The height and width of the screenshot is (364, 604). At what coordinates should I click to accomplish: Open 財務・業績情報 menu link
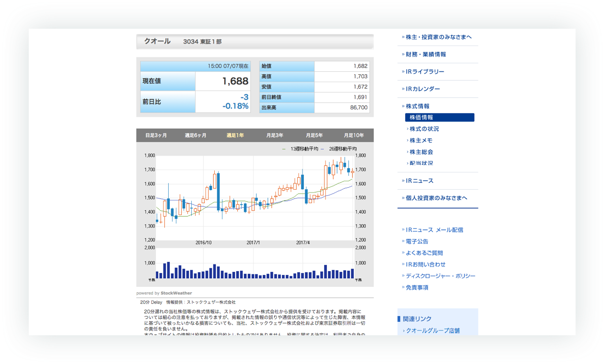tap(426, 54)
